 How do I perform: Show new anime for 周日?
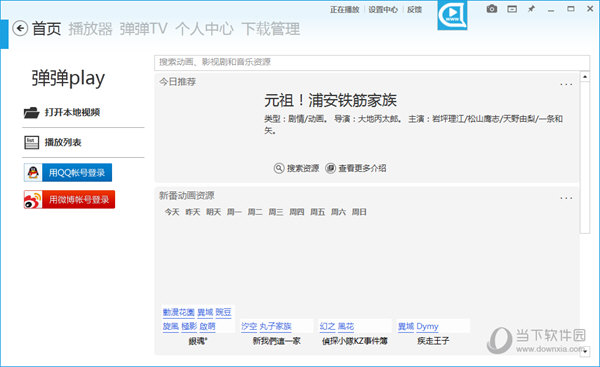[x=359, y=212]
